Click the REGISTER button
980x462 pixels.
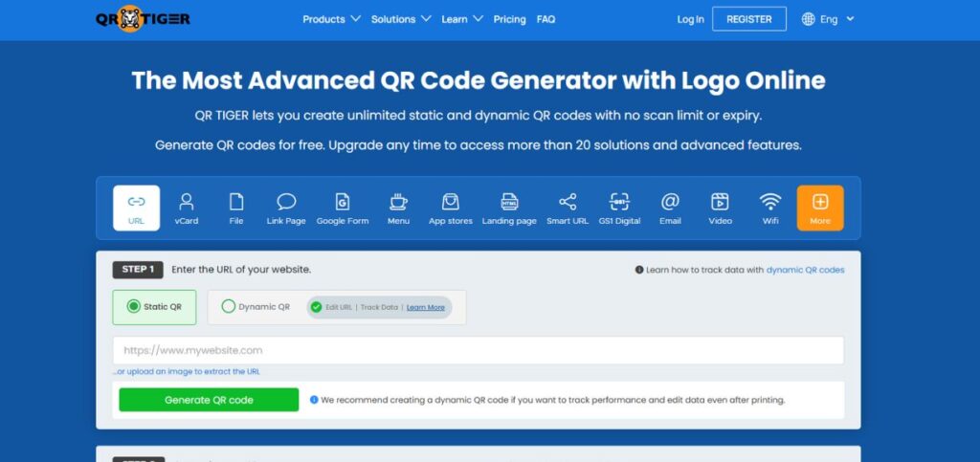pyautogui.click(x=749, y=19)
